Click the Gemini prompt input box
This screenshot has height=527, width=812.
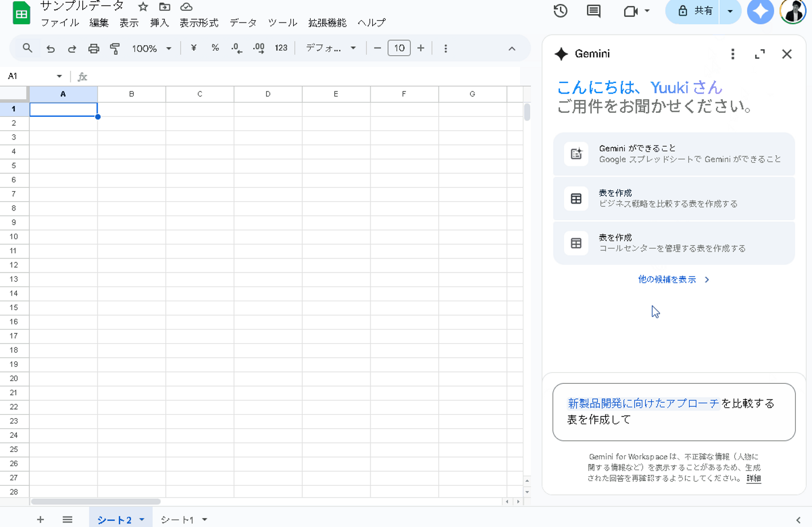[x=673, y=411]
